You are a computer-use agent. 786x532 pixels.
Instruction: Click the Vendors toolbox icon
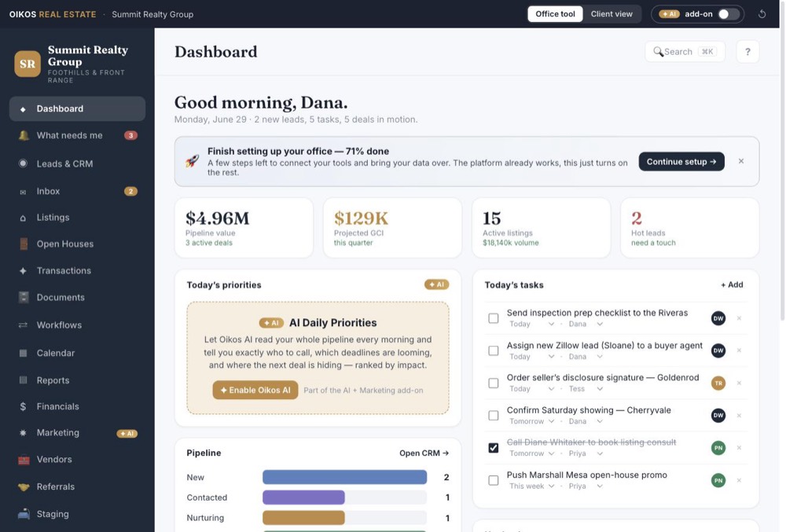(x=23, y=460)
